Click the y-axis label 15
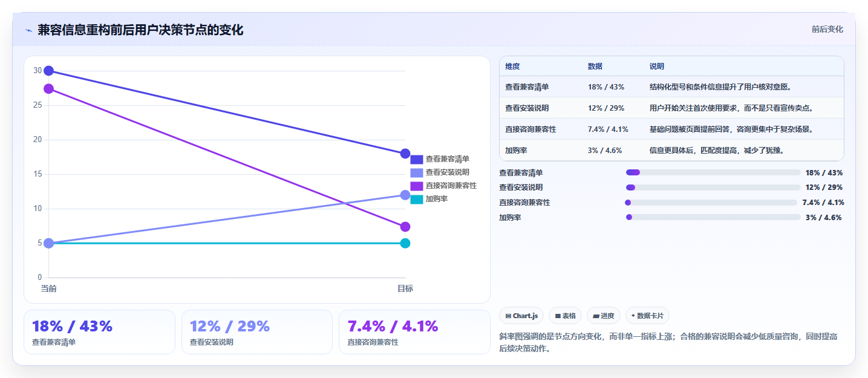Screen dimensions: 868x378 [x=38, y=174]
